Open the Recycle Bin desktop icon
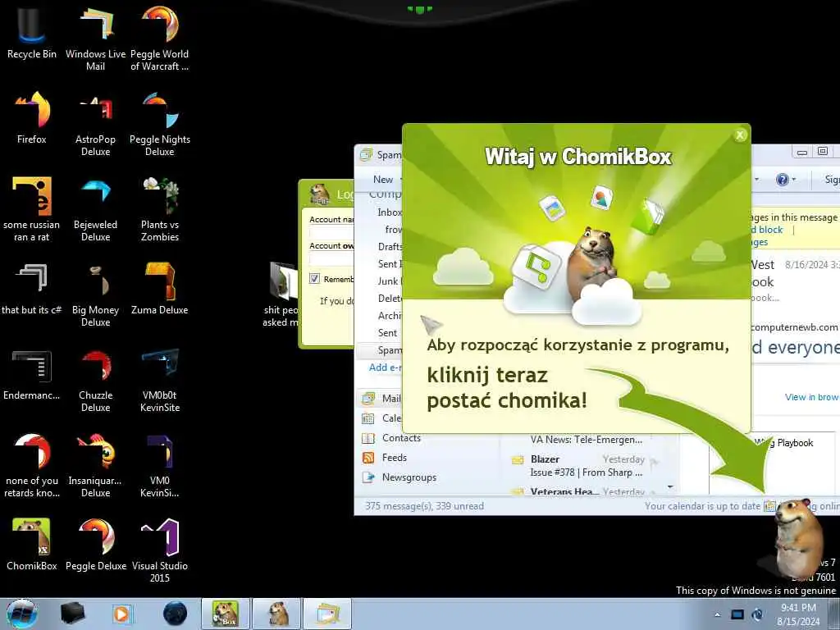Screen dimensions: 840x630 [32, 32]
